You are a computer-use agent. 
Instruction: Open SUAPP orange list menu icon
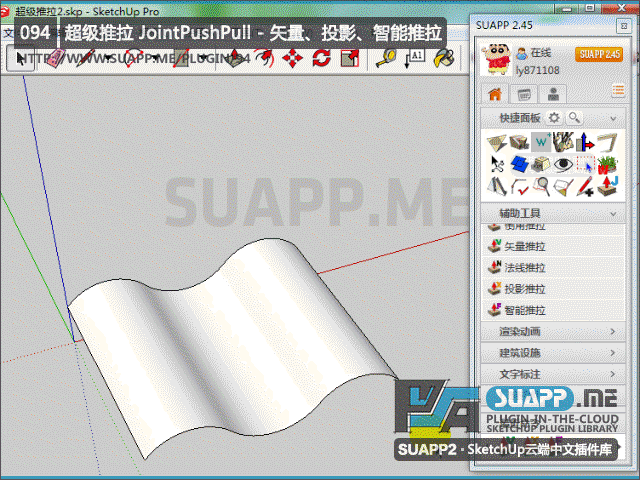618,90
